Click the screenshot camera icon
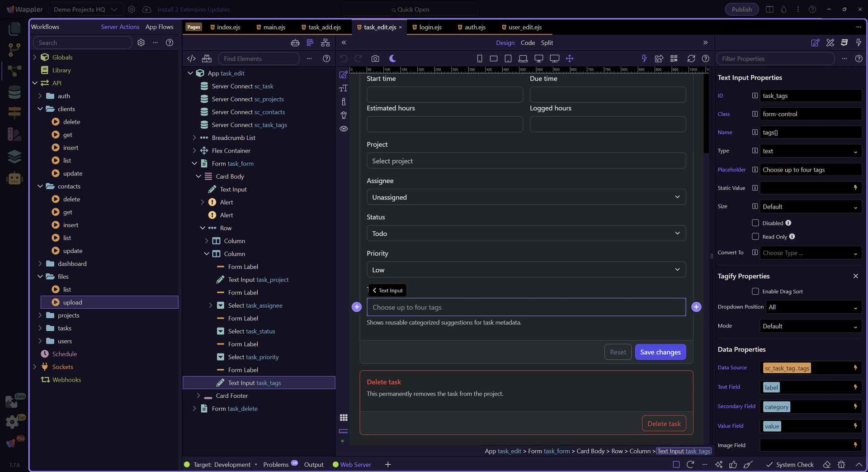Image resolution: width=868 pixels, height=472 pixels. [375, 58]
